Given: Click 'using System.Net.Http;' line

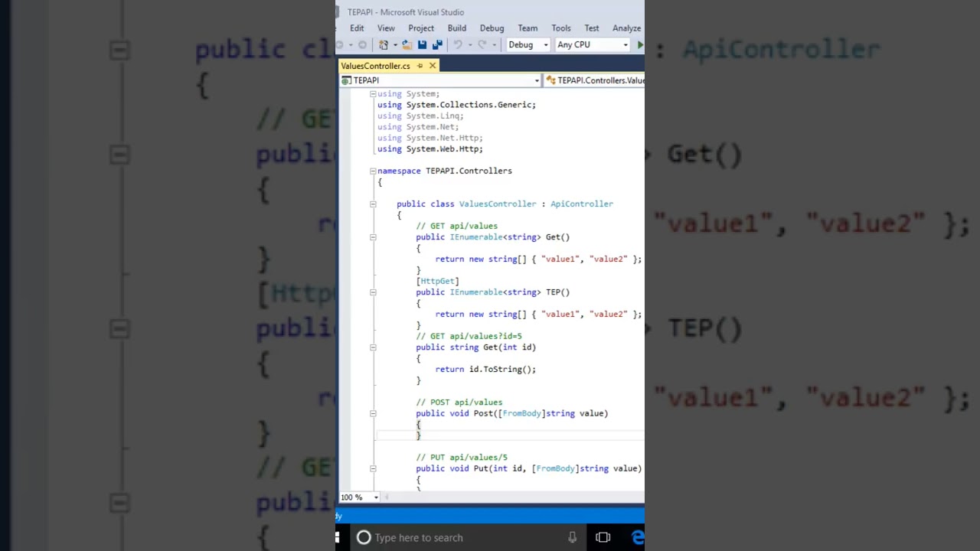Looking at the screenshot, I should click(x=430, y=139).
